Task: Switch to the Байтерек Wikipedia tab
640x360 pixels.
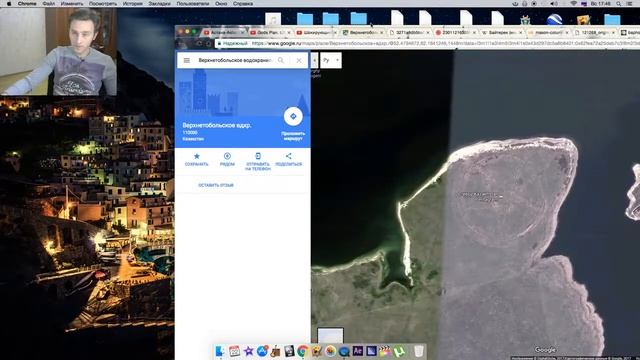Action: [502, 32]
